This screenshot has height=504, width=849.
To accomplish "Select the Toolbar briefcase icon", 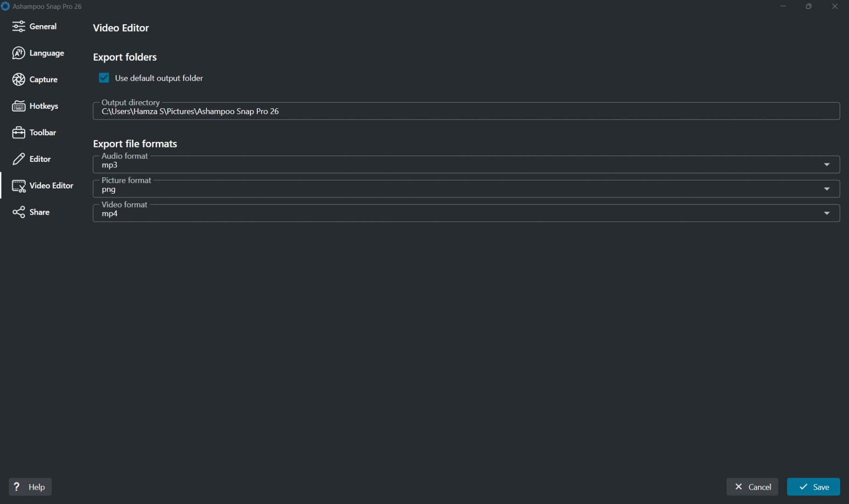I will coord(19,133).
